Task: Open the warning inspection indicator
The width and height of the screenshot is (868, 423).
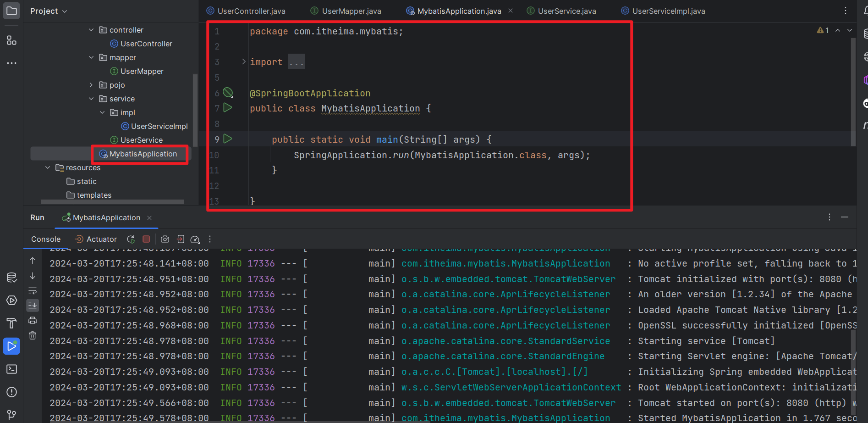Action: [x=823, y=30]
